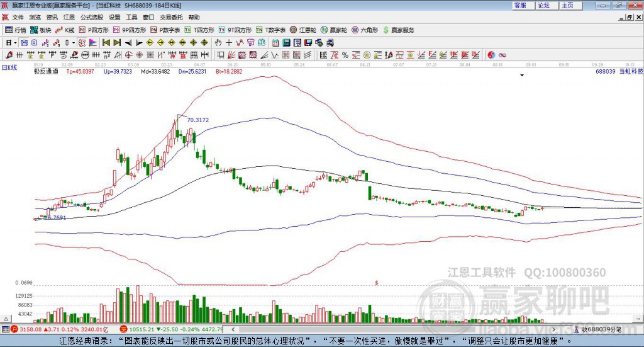This screenshot has width=644, height=347.
Task: Select the n² square lines tool
Action: [107, 55]
